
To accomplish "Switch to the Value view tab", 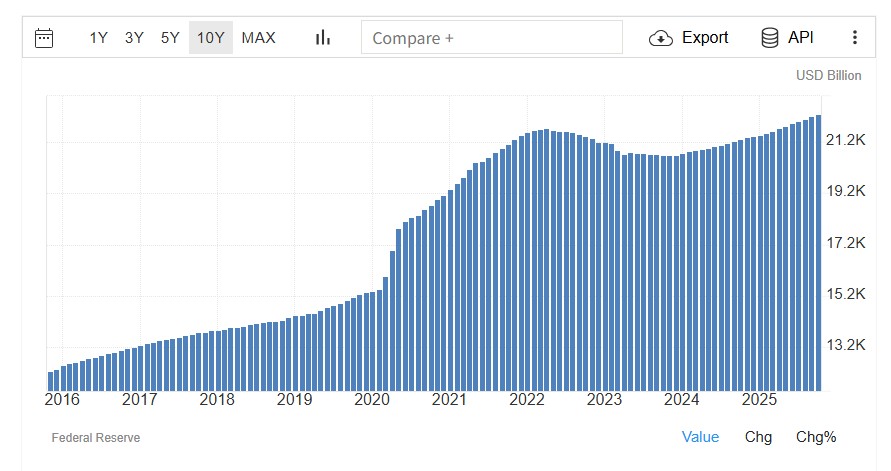I will click(x=700, y=437).
